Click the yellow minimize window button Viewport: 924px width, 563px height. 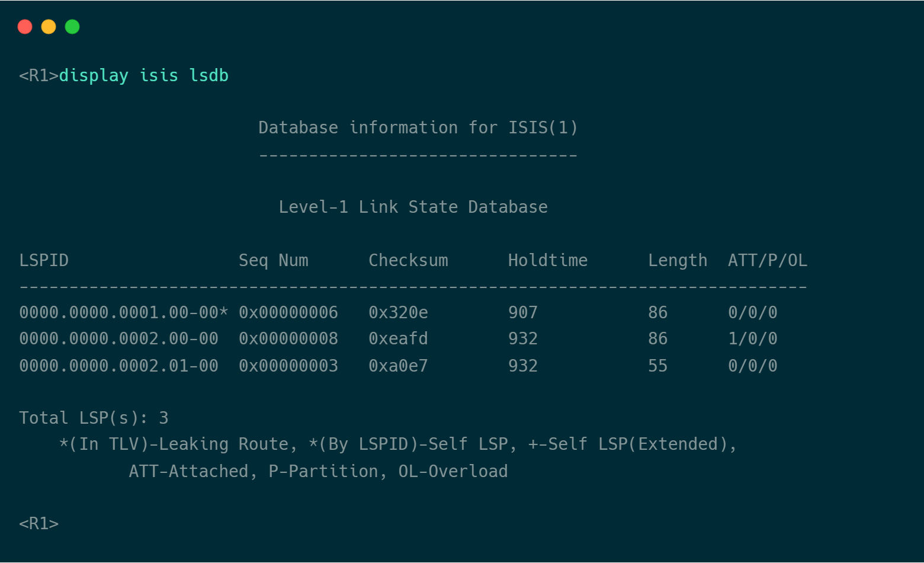coord(49,27)
